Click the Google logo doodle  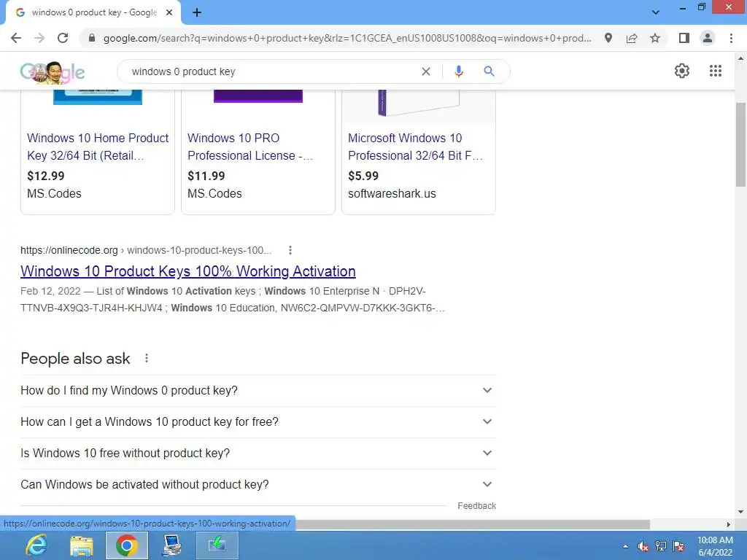tap(53, 72)
